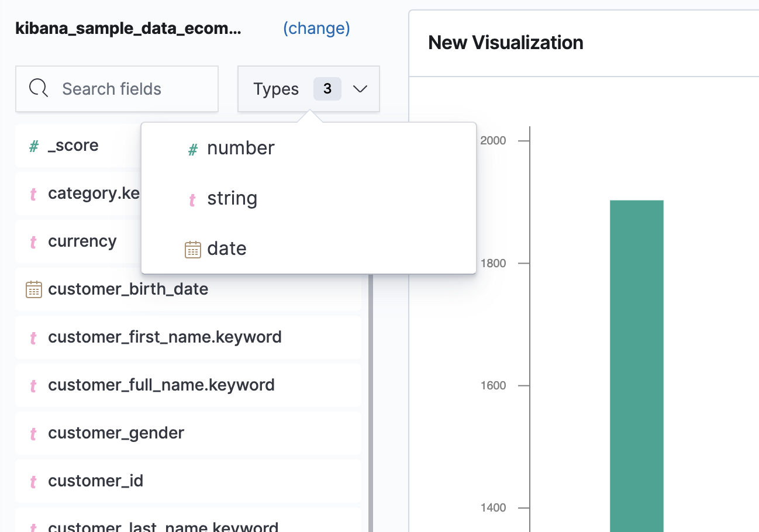Toggle the number type filter
The image size is (759, 532).
240,148
